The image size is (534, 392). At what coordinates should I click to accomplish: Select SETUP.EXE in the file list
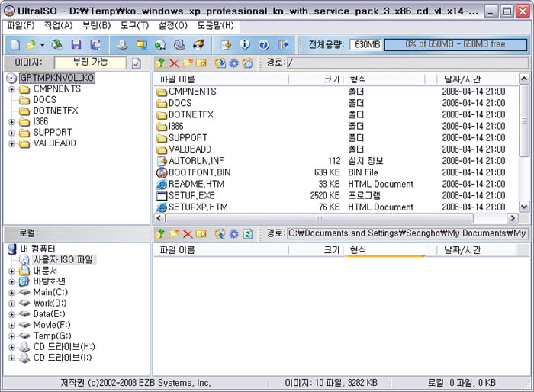[x=191, y=196]
